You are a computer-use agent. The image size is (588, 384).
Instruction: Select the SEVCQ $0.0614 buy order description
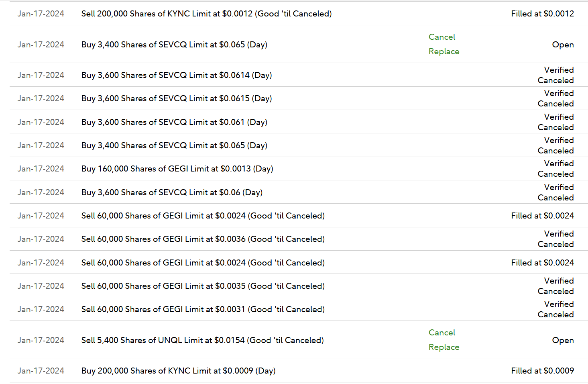(x=177, y=75)
